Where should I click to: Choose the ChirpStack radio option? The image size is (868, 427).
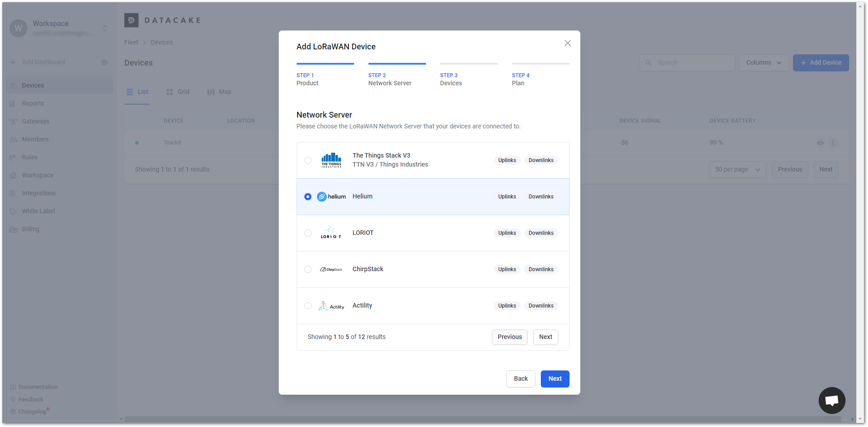pyautogui.click(x=308, y=269)
